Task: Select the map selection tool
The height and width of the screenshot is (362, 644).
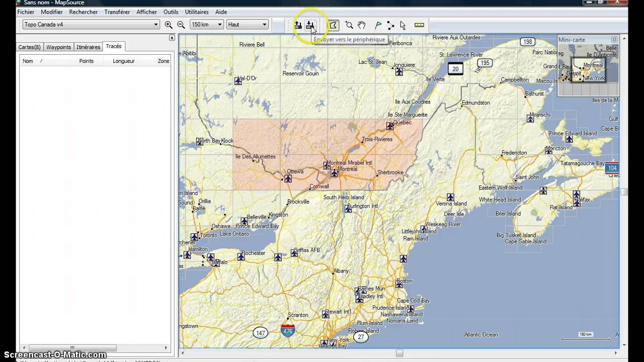Action: [x=333, y=25]
